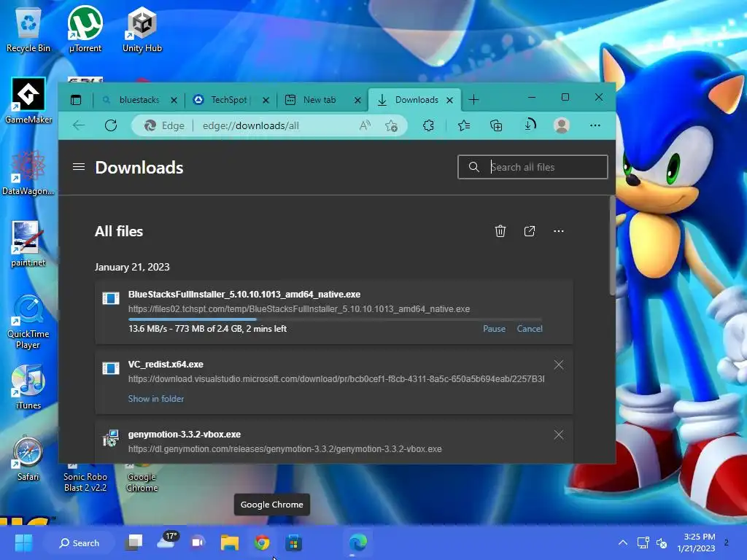Open the weather widget showing 17°
The image size is (747, 560).
point(167,542)
